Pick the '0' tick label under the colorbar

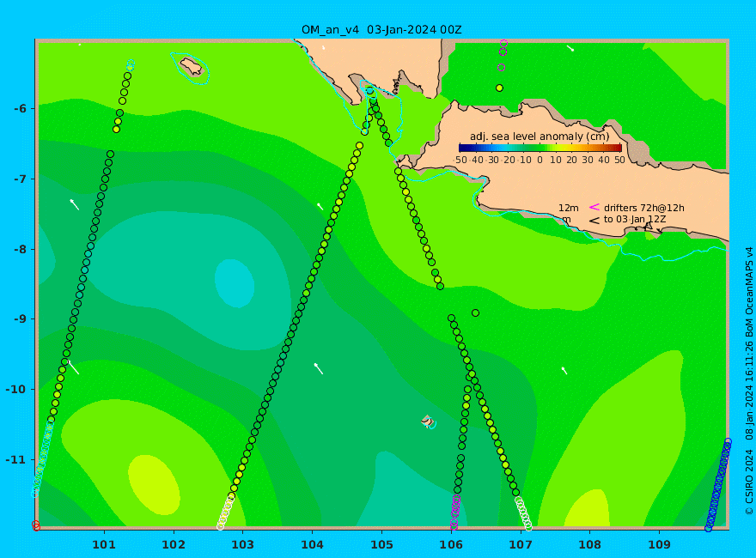(540, 160)
